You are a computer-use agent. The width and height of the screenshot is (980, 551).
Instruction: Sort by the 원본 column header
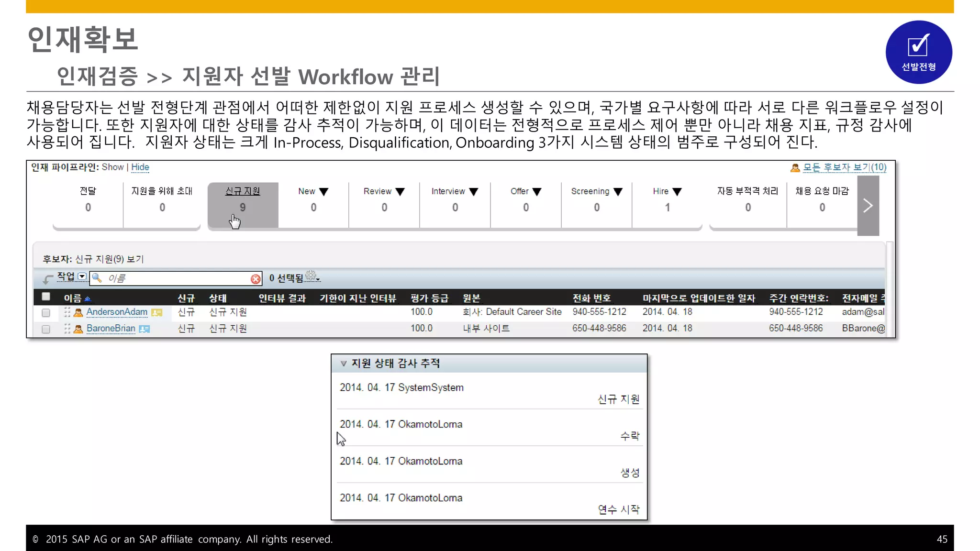pos(471,298)
